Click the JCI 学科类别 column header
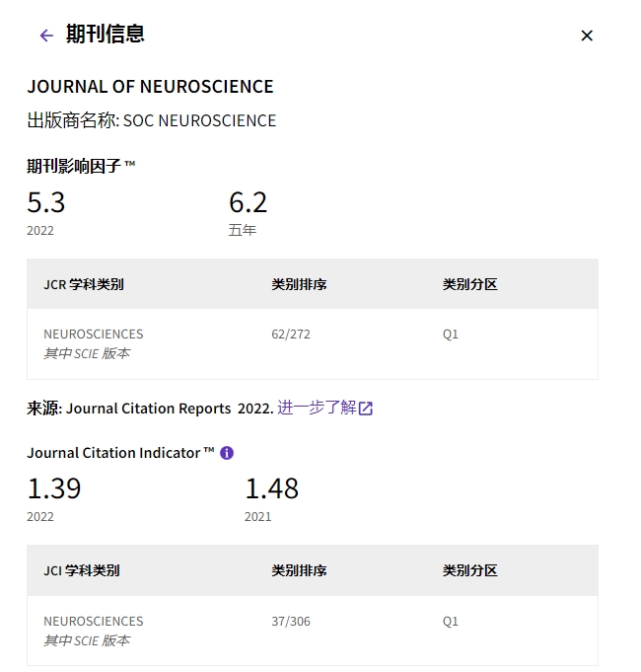This screenshot has width=641, height=672. pos(81,571)
